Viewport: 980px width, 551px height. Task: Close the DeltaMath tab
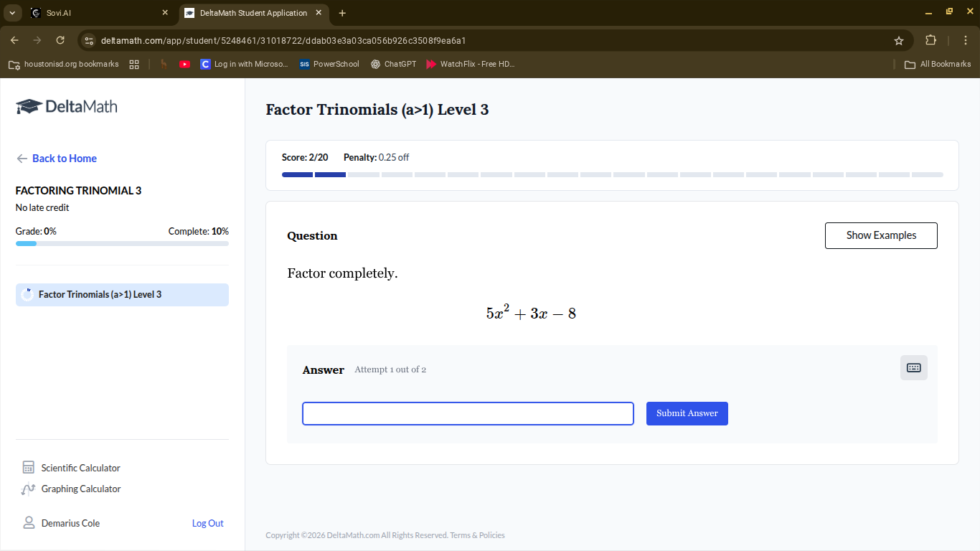pyautogui.click(x=319, y=13)
